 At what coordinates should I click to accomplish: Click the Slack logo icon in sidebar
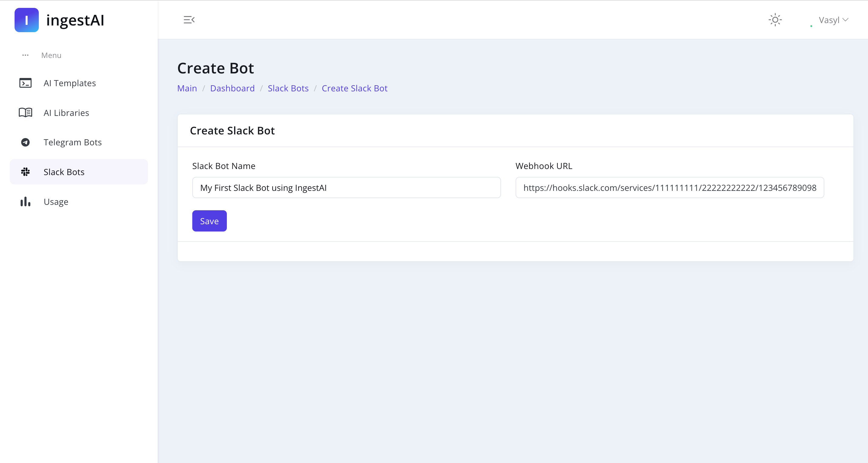[25, 172]
